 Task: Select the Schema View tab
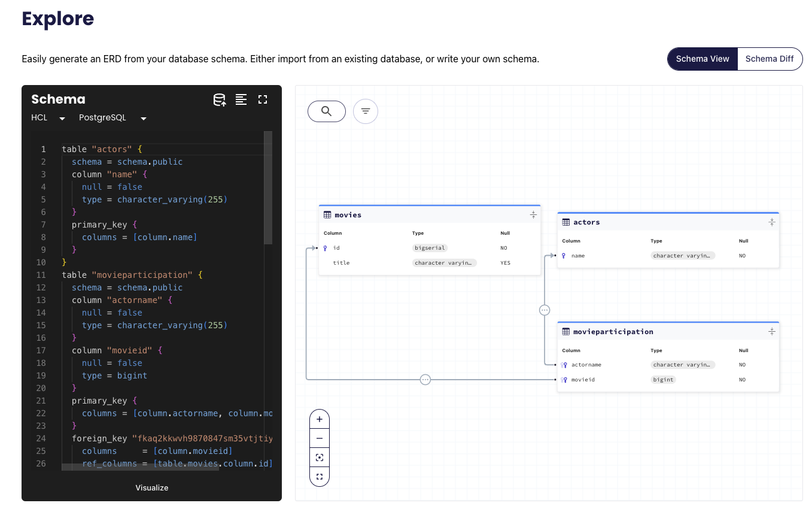coord(702,59)
